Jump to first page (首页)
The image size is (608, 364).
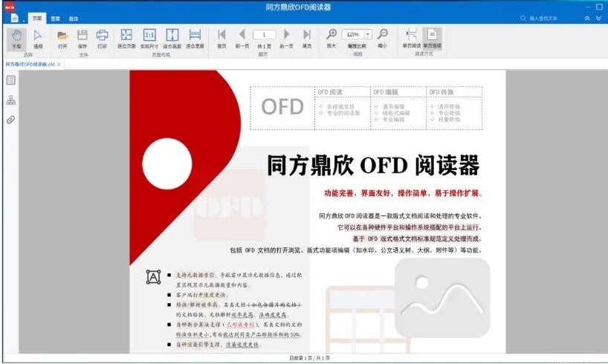221,39
